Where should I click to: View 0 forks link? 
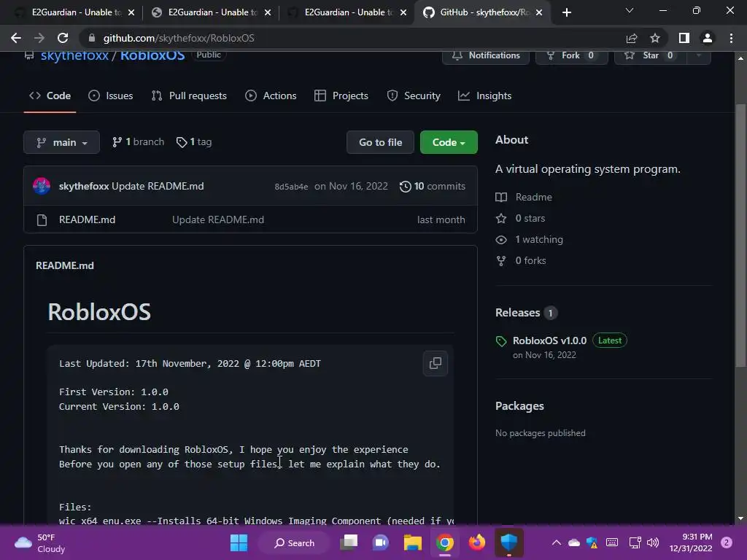[521, 260]
